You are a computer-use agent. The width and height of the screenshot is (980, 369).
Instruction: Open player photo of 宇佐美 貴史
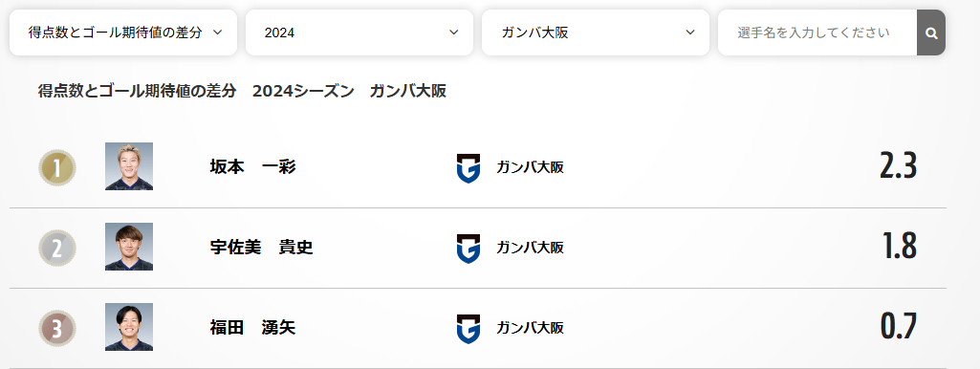129,247
